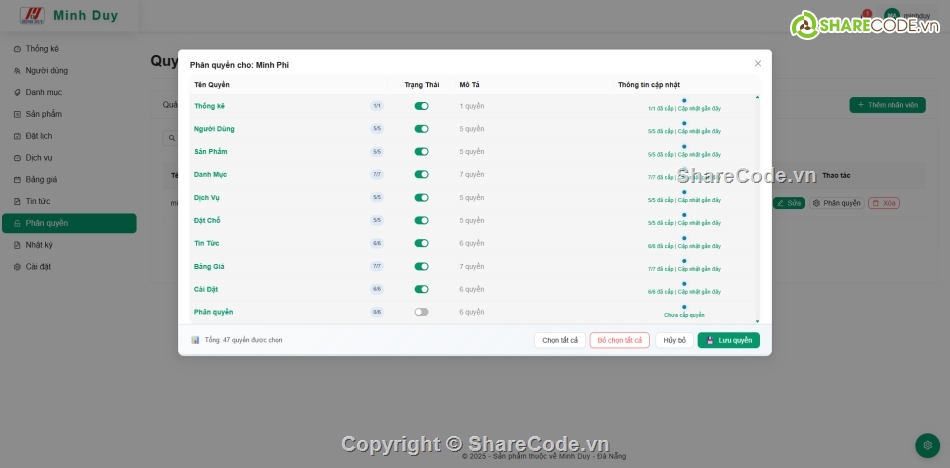
Task: Open Sản phẩm in the sidebar
Action: pyautogui.click(x=69, y=114)
